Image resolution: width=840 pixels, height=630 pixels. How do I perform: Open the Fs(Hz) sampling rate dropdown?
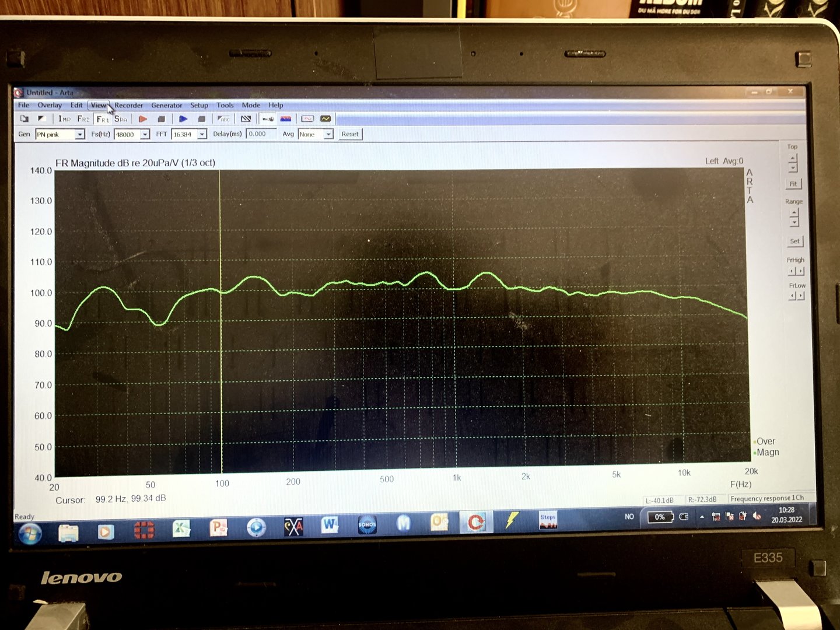tap(145, 135)
